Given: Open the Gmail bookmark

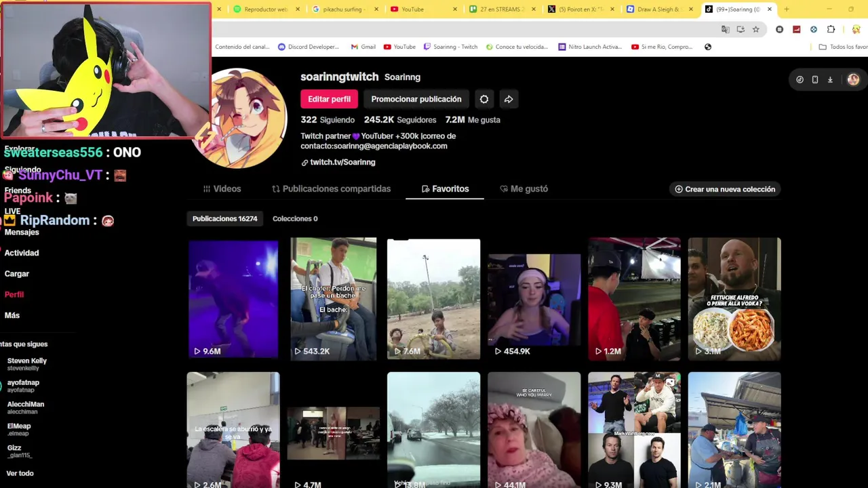Looking at the screenshot, I should (363, 47).
